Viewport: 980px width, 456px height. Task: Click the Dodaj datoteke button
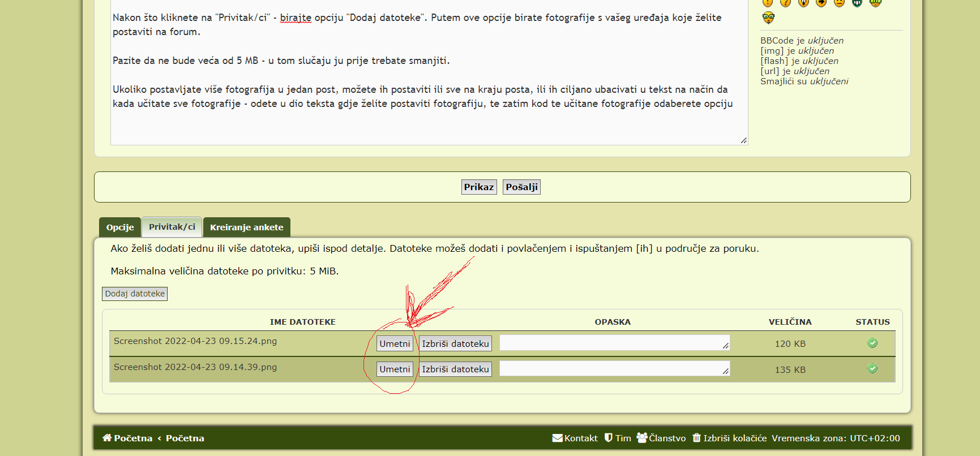coord(135,294)
